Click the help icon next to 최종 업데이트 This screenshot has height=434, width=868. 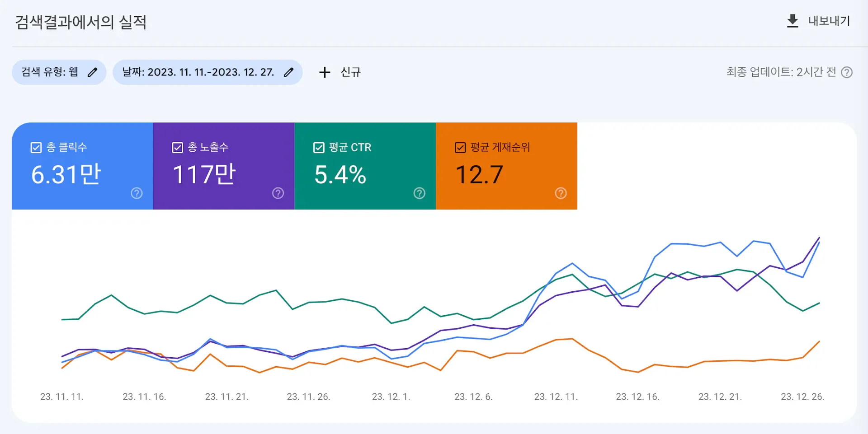[x=846, y=72]
